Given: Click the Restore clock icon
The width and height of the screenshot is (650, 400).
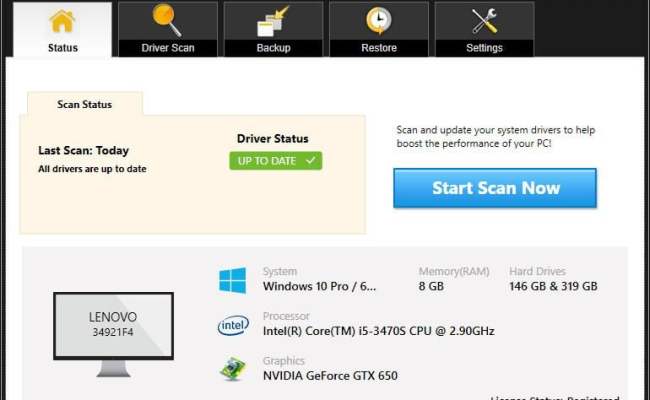Looking at the screenshot, I should coord(378,20).
